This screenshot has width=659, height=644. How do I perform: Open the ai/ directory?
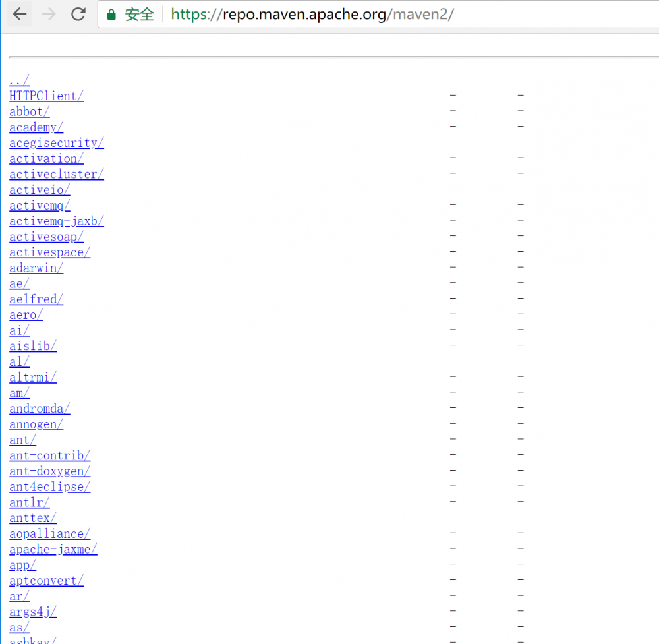tap(19, 330)
